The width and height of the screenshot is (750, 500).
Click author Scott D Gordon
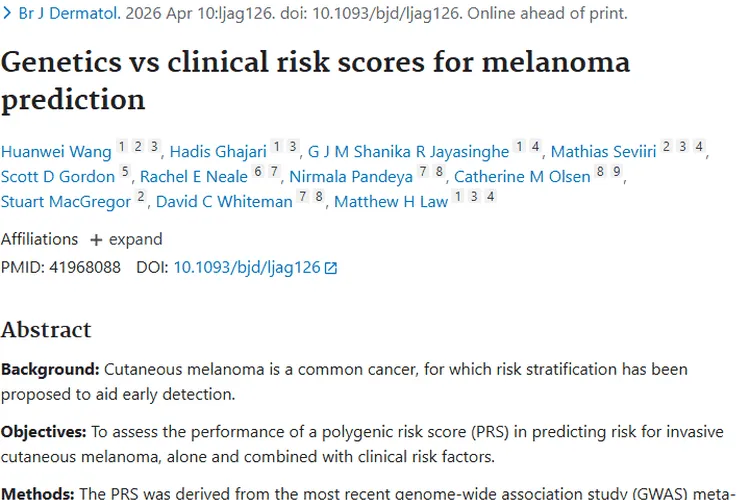tap(57, 177)
